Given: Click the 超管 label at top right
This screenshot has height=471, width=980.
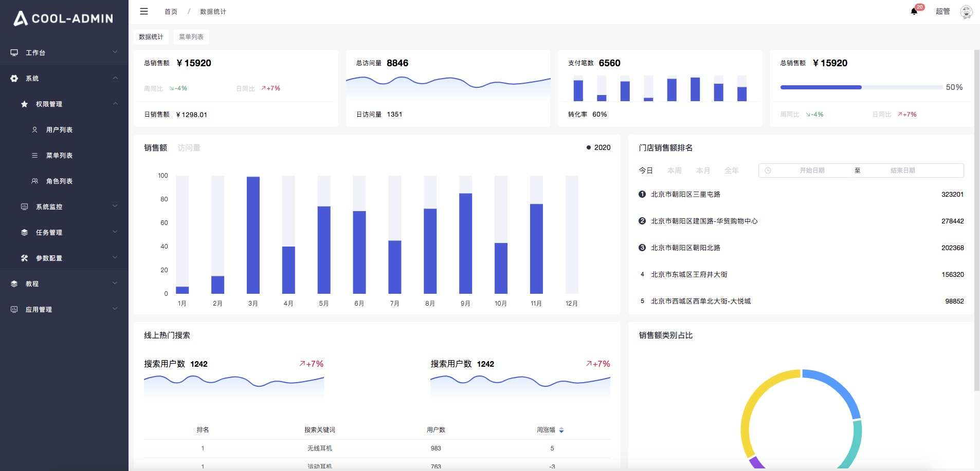Looking at the screenshot, I should tap(942, 11).
